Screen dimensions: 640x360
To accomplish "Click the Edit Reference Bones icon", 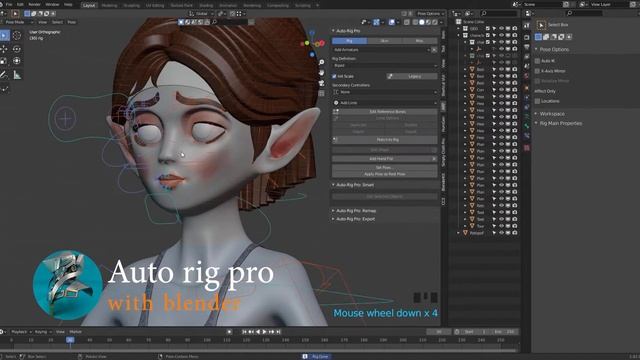I will 336,111.
